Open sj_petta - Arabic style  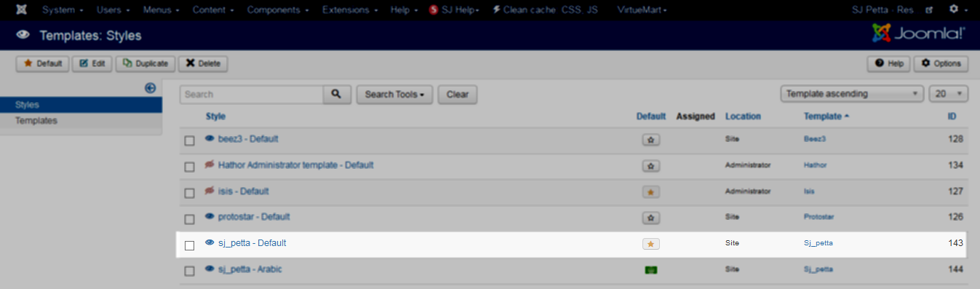click(250, 269)
